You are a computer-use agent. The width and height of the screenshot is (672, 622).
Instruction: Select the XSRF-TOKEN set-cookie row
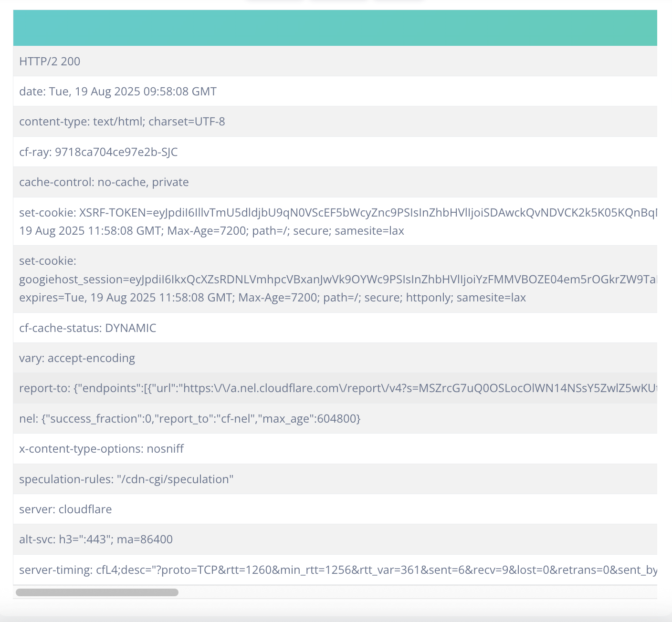(334, 213)
